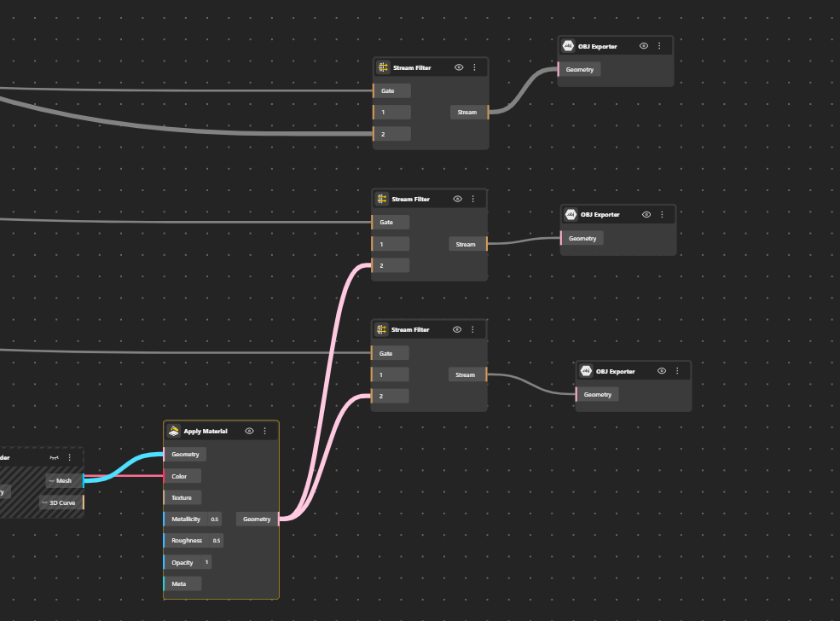Click the Metallicity 0.5 value field
Viewport: 840px width, 621px height.
(214, 519)
